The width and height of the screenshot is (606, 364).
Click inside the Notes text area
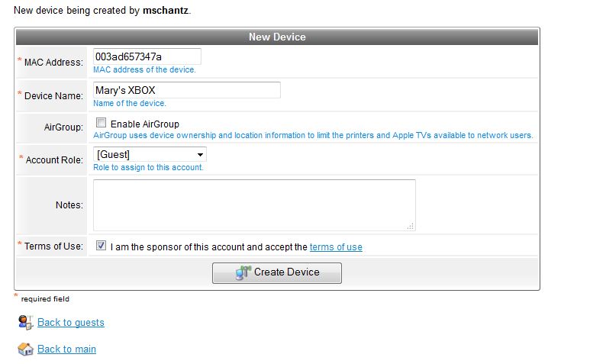tap(254, 205)
